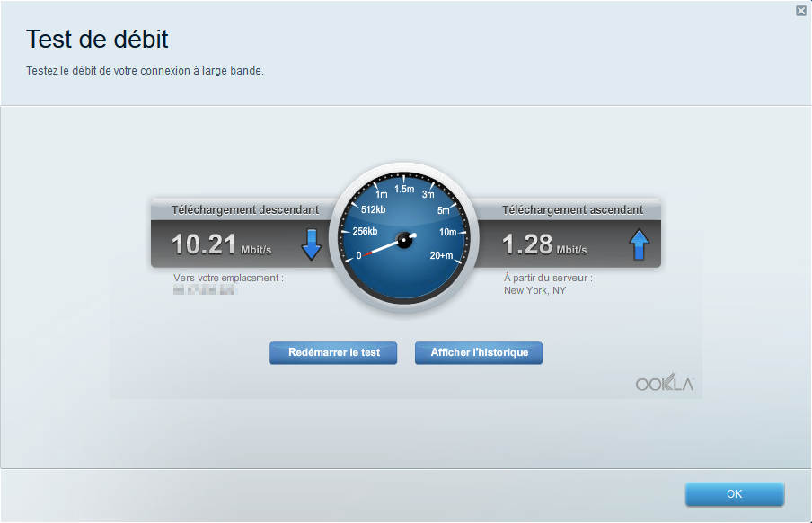Click the 512kb gauge label

point(373,210)
